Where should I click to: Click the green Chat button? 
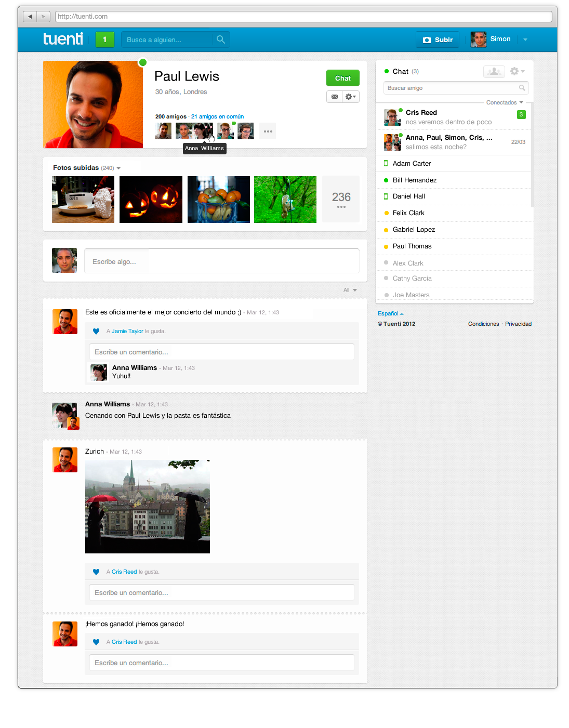click(x=342, y=78)
